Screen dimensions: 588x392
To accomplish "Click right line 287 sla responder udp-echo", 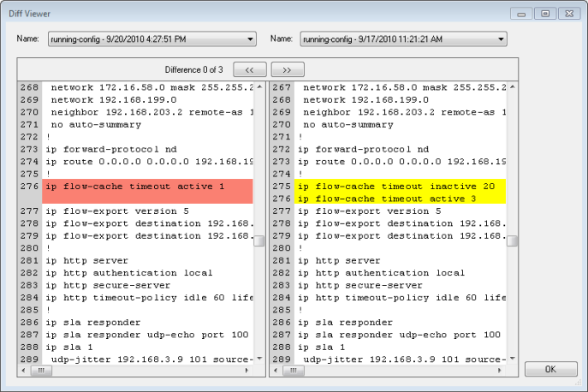I will (399, 335).
